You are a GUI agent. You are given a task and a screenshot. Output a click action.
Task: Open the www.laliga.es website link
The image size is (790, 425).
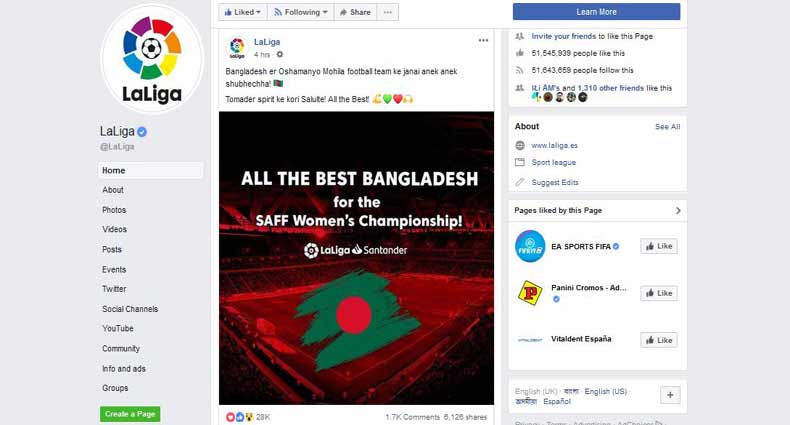pos(554,145)
